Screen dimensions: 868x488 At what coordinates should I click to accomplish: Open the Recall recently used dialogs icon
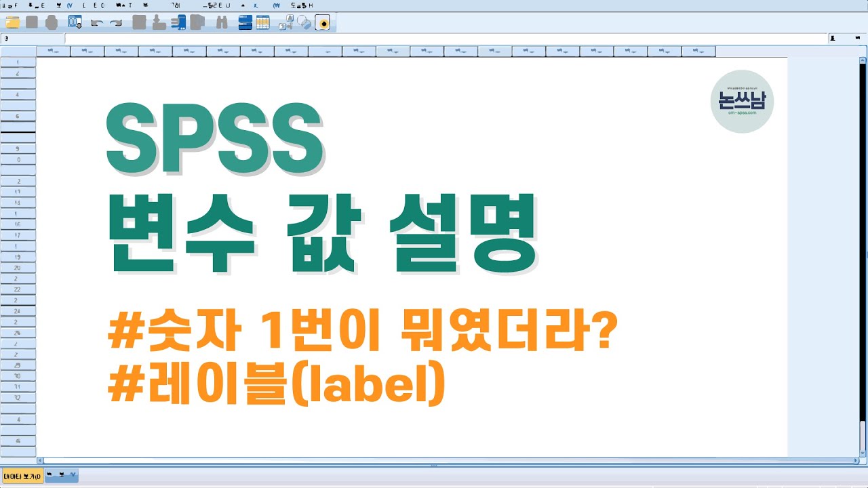pos(75,22)
